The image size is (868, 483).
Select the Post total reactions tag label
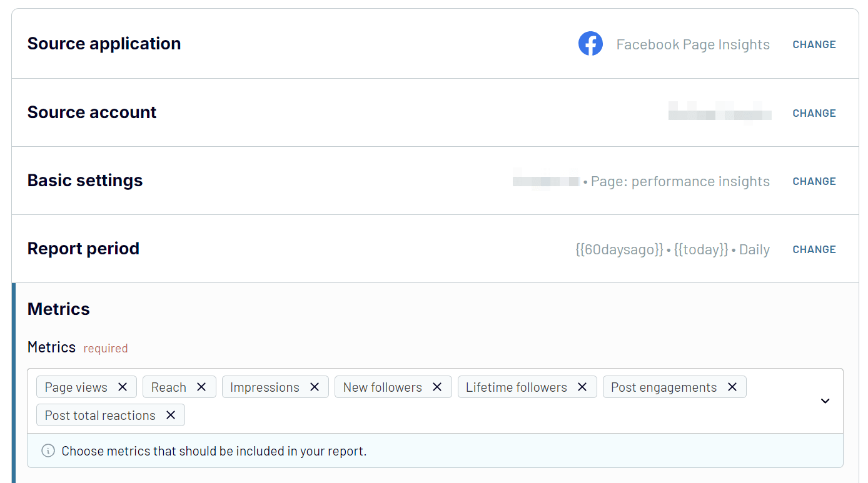coord(100,416)
